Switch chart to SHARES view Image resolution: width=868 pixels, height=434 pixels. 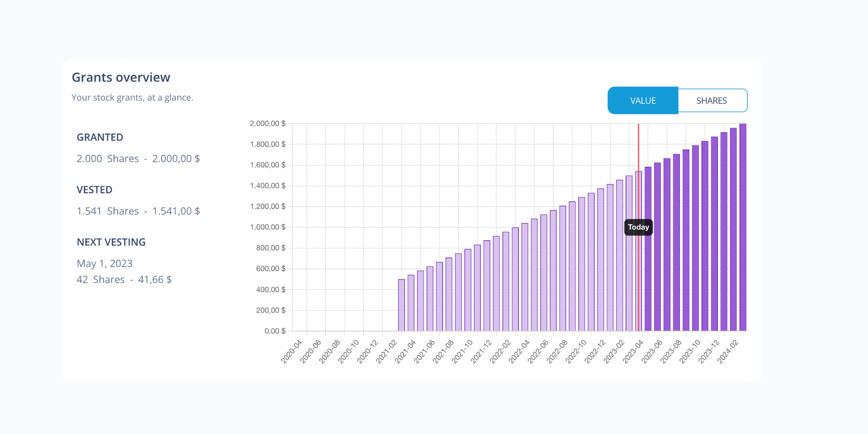coord(712,101)
